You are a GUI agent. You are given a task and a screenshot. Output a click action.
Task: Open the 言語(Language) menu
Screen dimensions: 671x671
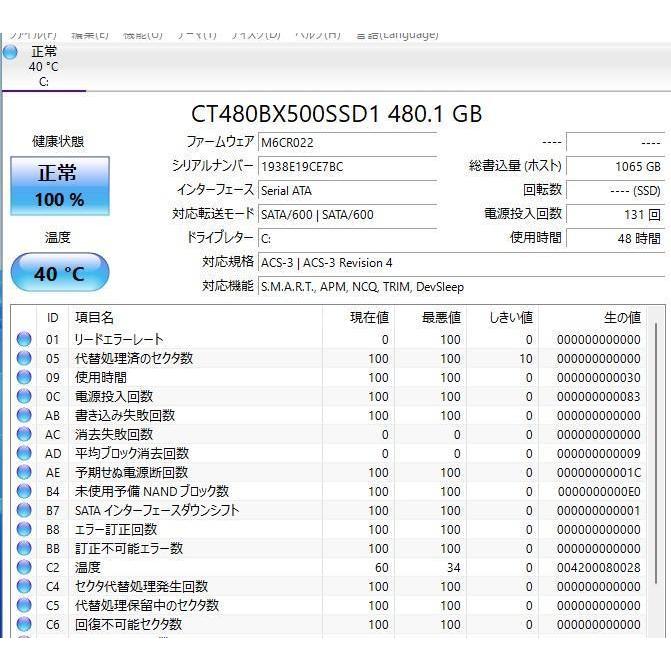[397, 34]
